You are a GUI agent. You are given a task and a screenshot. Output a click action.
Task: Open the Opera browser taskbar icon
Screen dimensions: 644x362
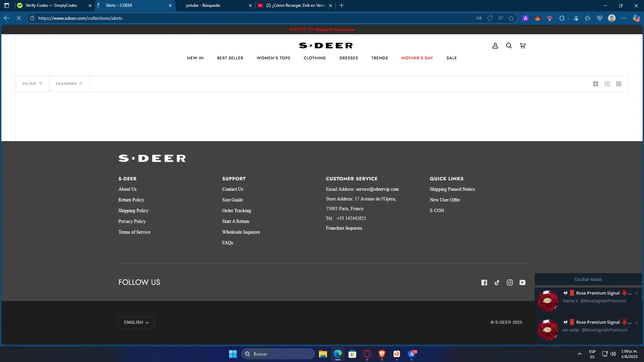(367, 354)
